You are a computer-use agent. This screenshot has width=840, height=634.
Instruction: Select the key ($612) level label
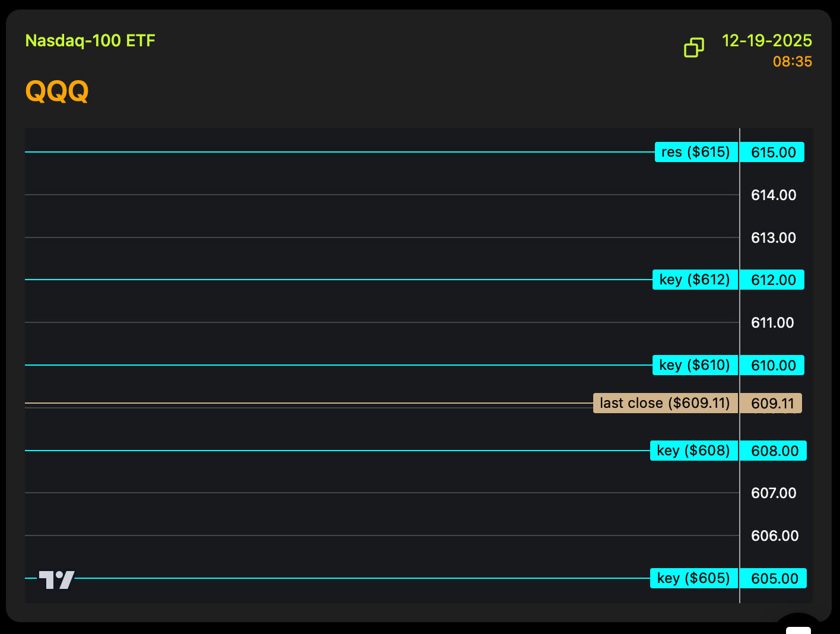695,280
